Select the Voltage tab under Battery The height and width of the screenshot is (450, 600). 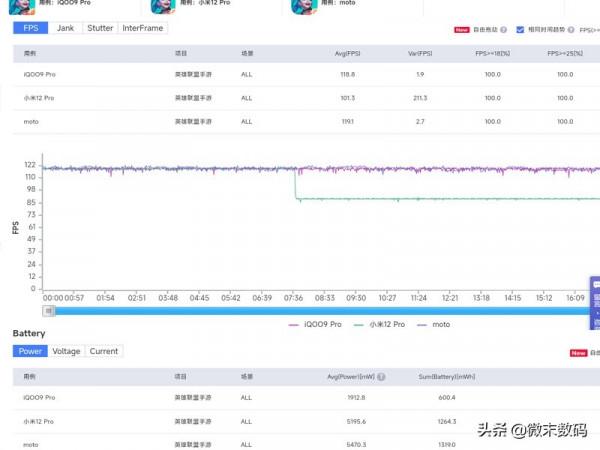click(x=66, y=351)
